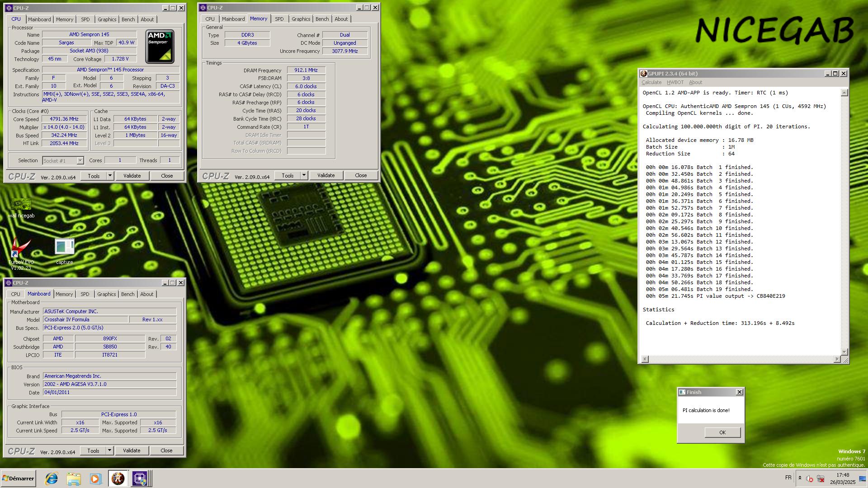This screenshot has height=488, width=868.
Task: Click Uncore Frequency 3077.9 MHz value
Action: (344, 51)
